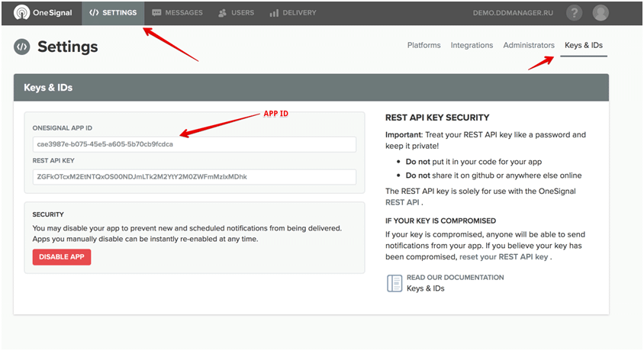Open the Messages nav item
644x351 pixels.
178,13
